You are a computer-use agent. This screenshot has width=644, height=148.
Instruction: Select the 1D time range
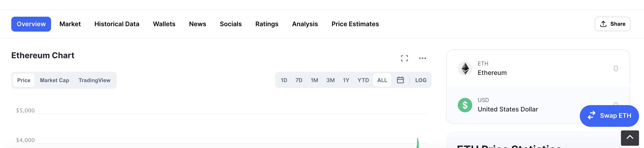click(284, 80)
